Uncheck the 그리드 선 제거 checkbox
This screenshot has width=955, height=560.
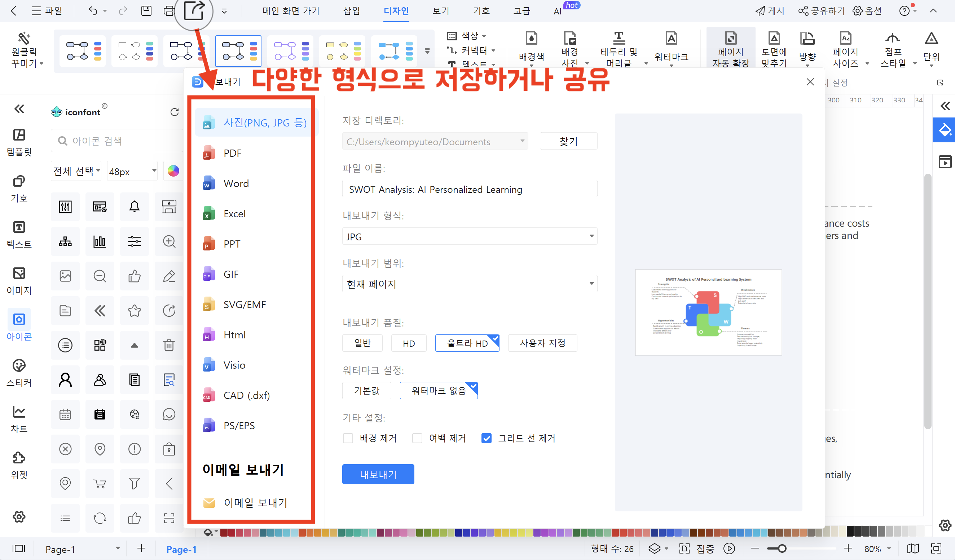click(x=486, y=438)
